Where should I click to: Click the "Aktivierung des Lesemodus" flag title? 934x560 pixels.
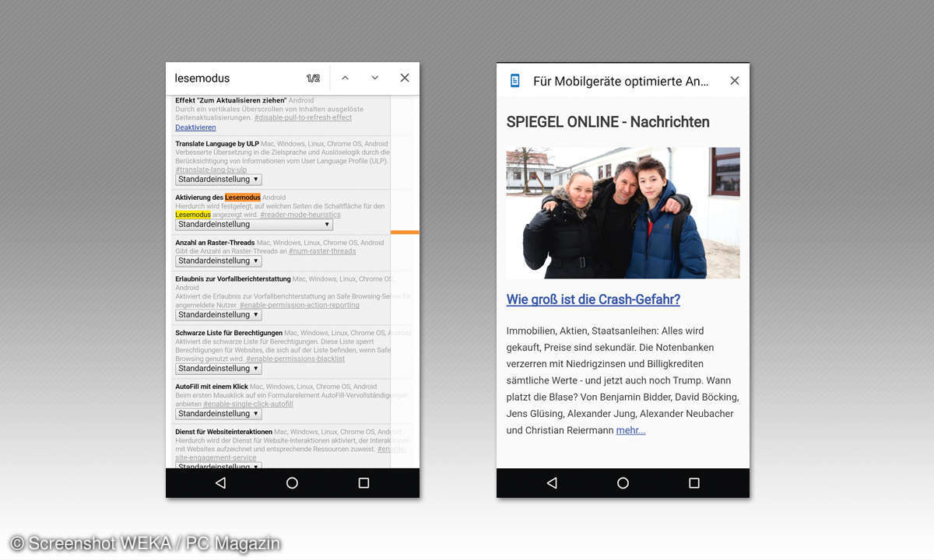218,198
